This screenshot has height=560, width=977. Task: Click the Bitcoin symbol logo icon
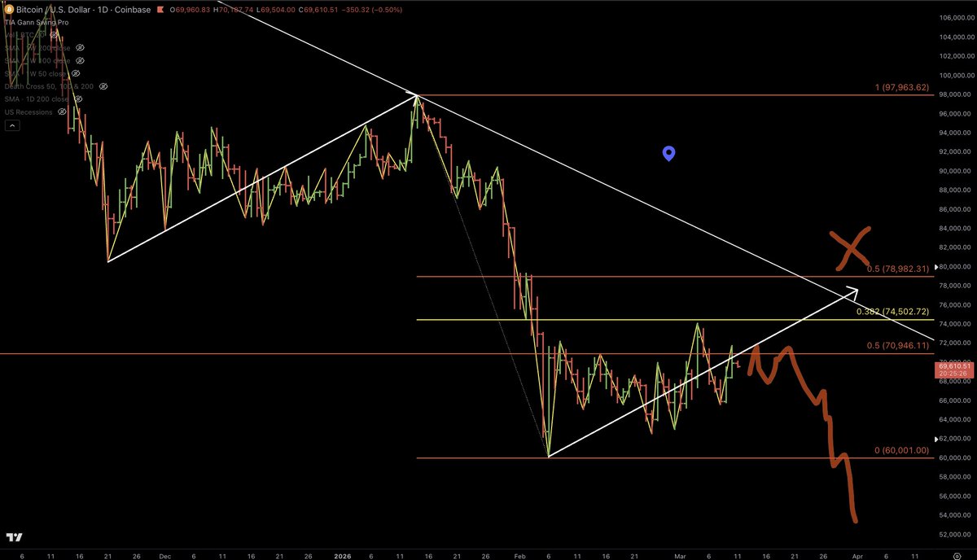(10, 10)
